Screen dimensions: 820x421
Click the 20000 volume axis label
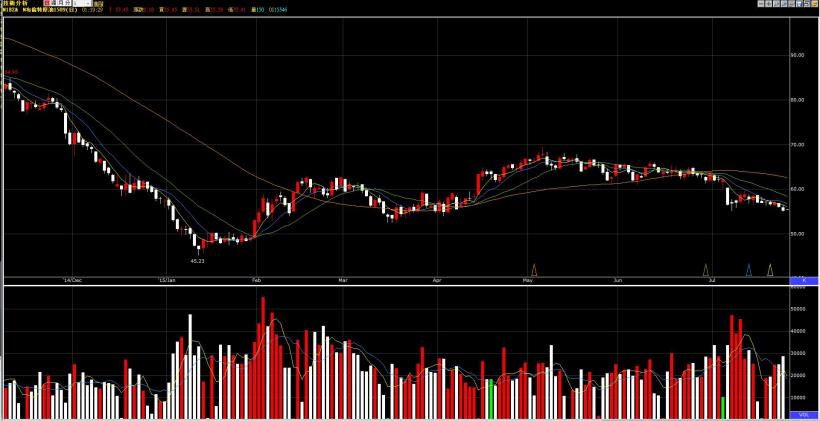pyautogui.click(x=800, y=376)
